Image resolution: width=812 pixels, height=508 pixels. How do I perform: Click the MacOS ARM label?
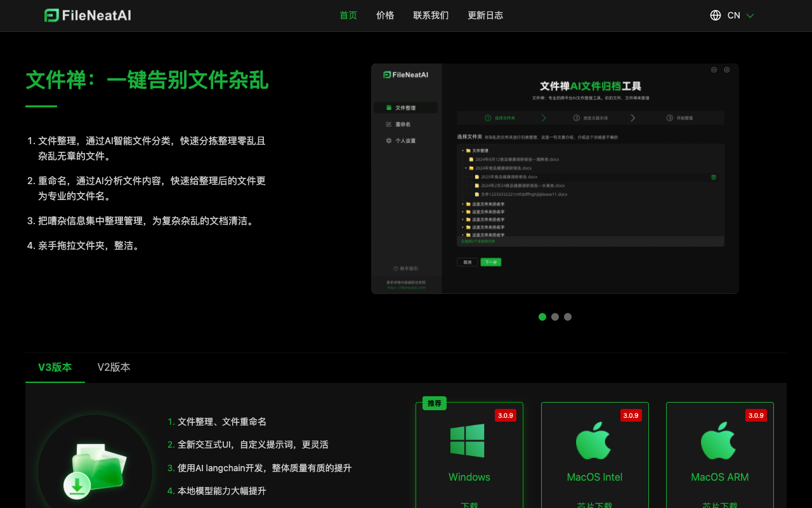tap(720, 477)
